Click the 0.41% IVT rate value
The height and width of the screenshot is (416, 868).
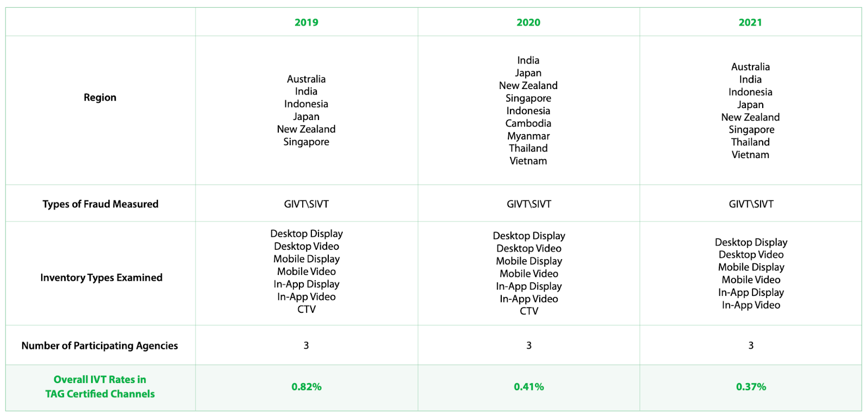pyautogui.click(x=529, y=387)
